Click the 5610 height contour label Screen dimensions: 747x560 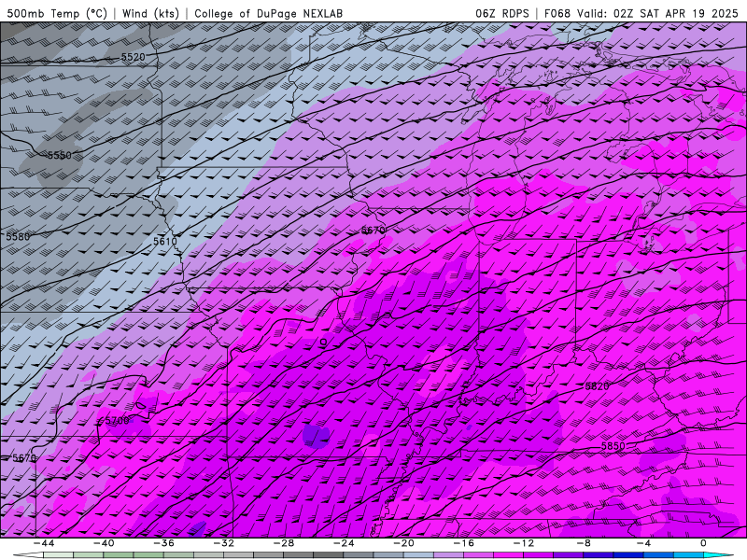[x=165, y=242]
